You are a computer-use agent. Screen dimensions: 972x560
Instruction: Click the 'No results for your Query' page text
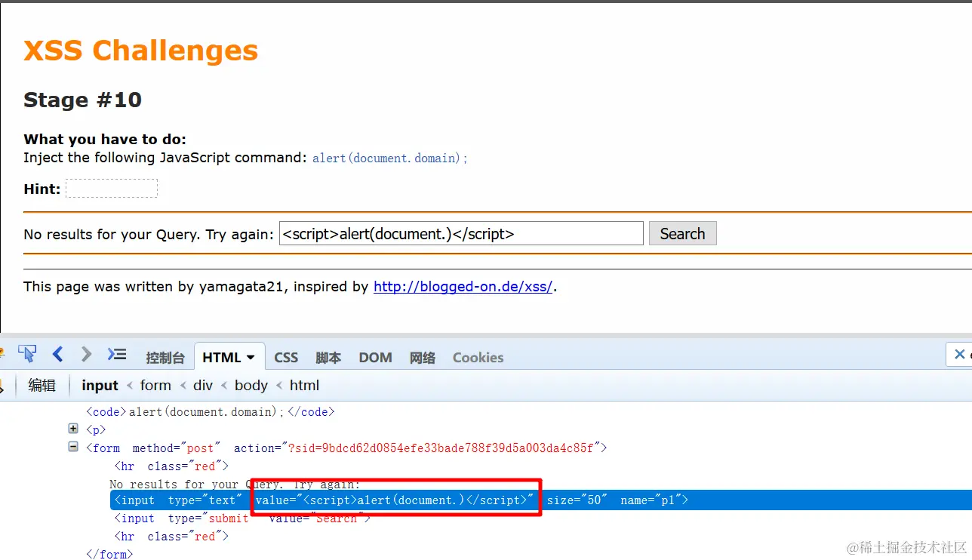[149, 234]
